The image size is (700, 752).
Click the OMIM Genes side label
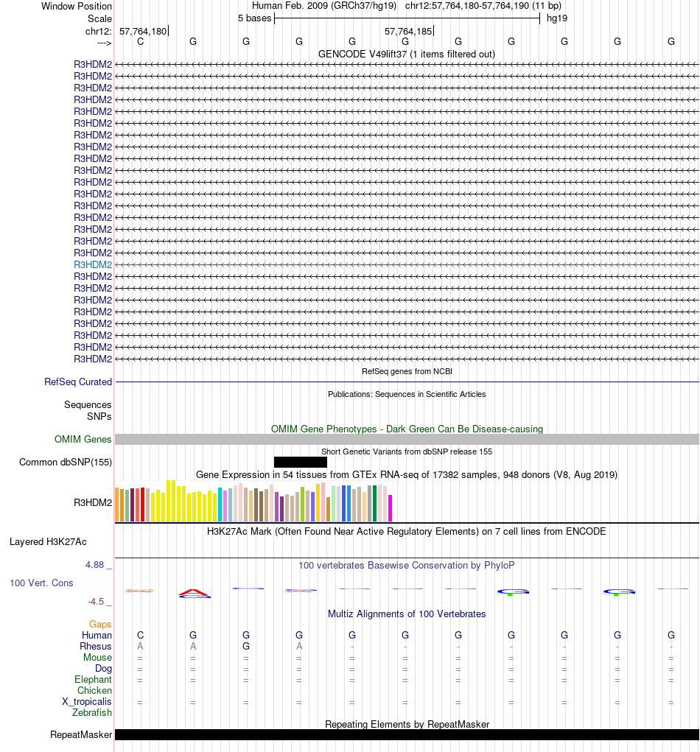(83, 439)
